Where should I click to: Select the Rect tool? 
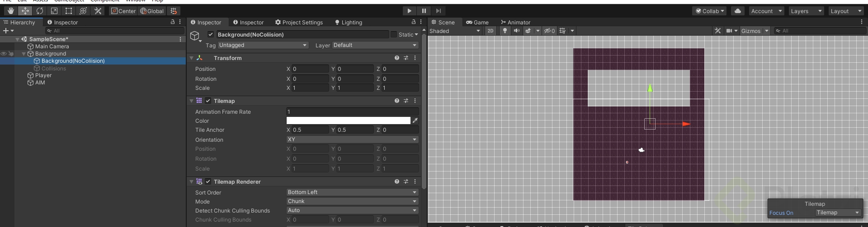(69, 11)
